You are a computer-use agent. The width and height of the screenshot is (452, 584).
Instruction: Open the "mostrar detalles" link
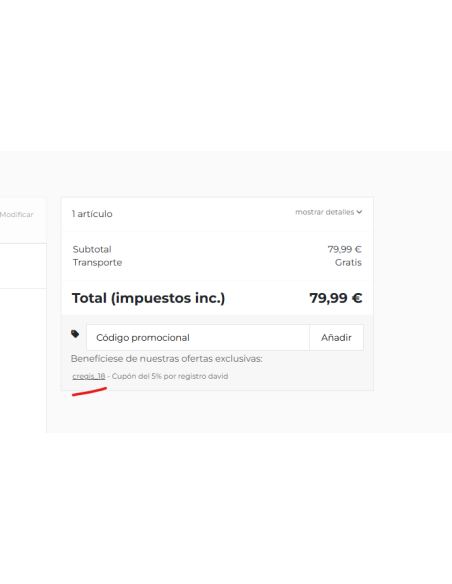[328, 212]
